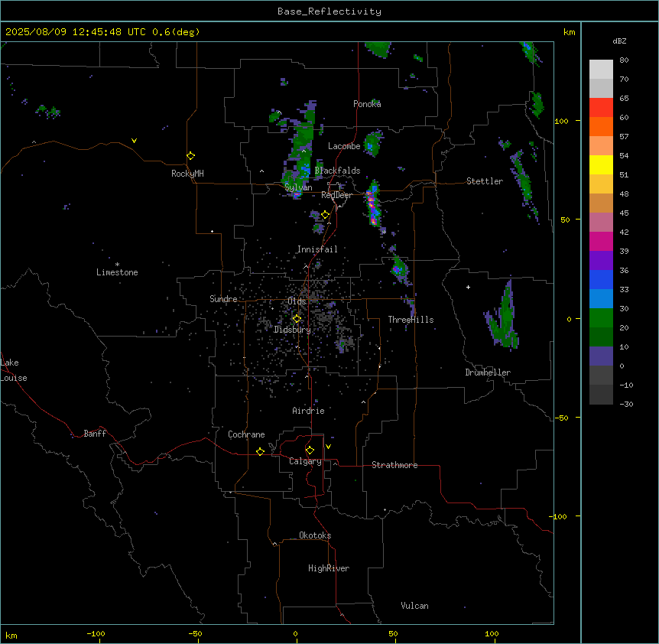The image size is (659, 644).
Task: Pick the white 80 dBZ legend swatch
Action: coord(601,69)
